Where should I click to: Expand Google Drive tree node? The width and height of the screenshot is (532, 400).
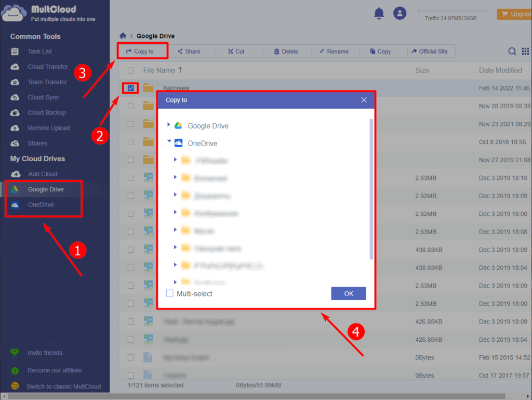(x=168, y=125)
